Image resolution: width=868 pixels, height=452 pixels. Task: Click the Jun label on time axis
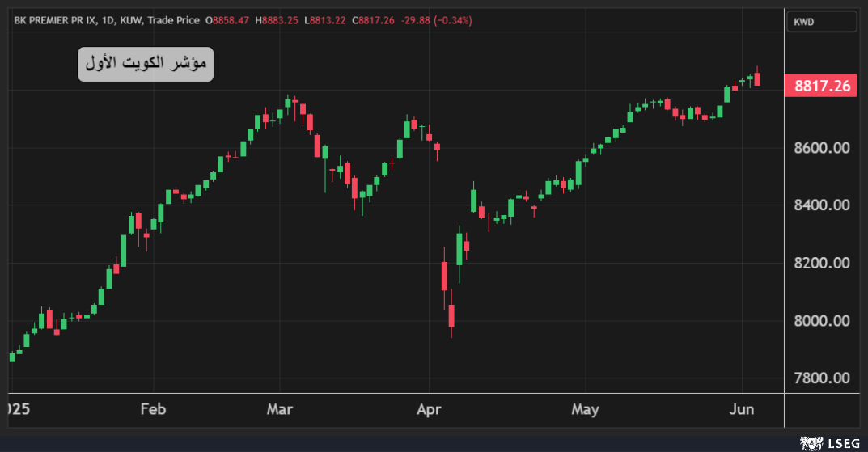742,409
